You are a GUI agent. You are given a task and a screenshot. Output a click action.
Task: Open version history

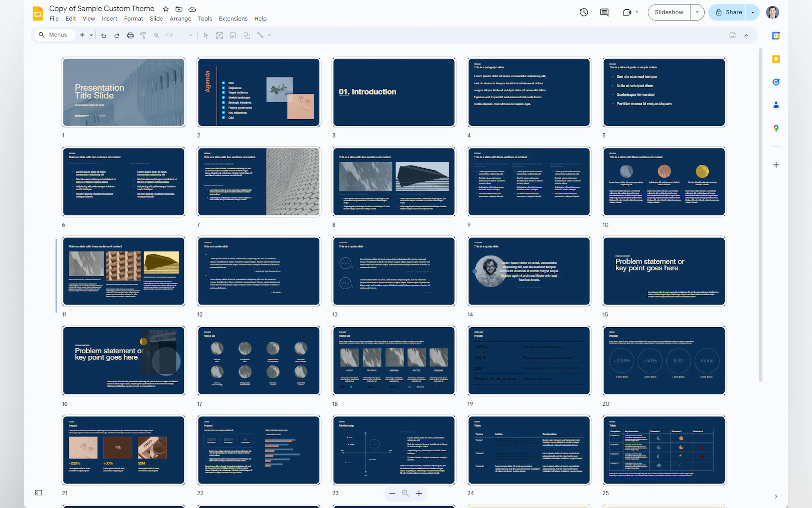584,12
